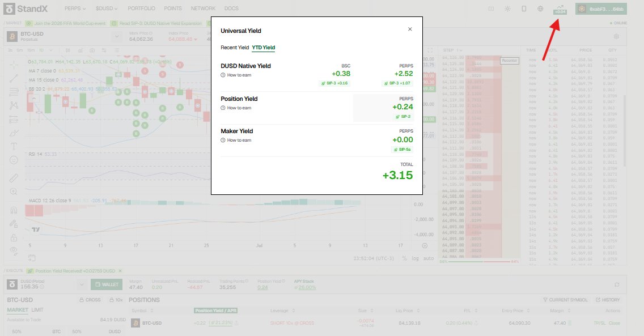Open How to earn under Position Yield
This screenshot has height=336, width=644.
coord(236,108)
